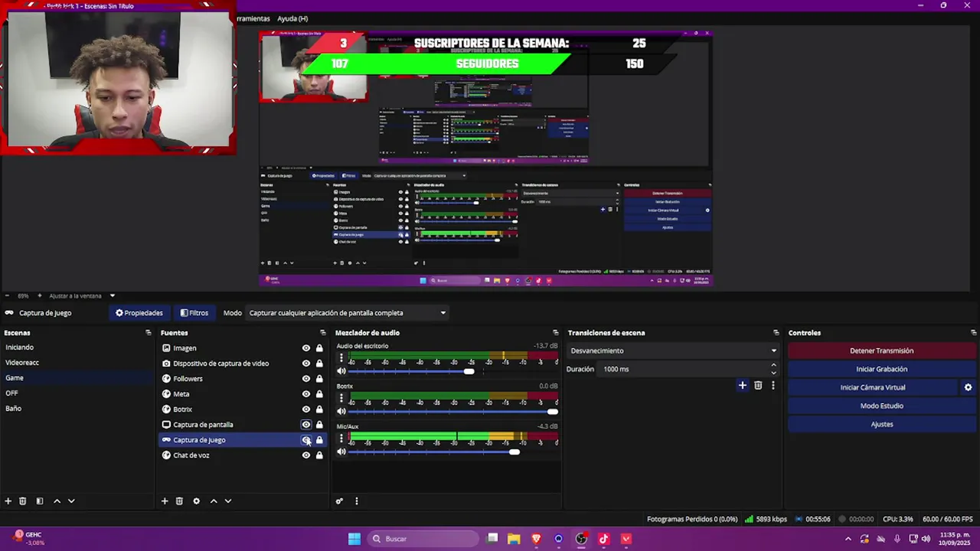Open Brave browser from taskbar
Screen dimensions: 980x551
(536, 539)
